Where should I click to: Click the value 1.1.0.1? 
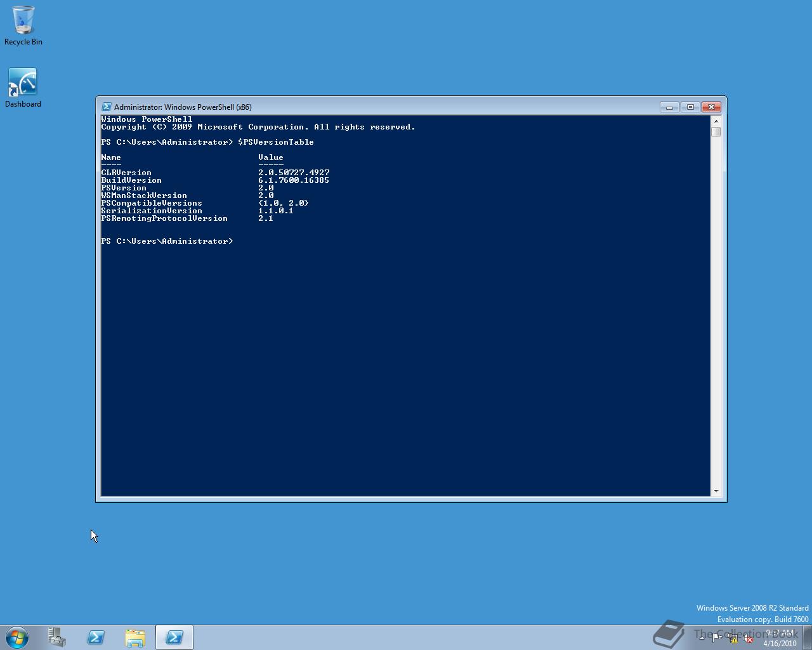[276, 211]
